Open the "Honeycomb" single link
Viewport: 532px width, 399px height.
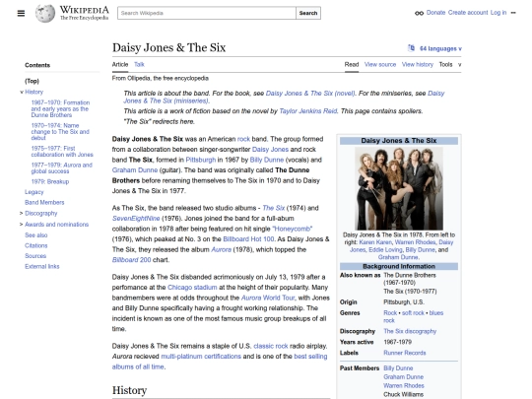pos(293,229)
